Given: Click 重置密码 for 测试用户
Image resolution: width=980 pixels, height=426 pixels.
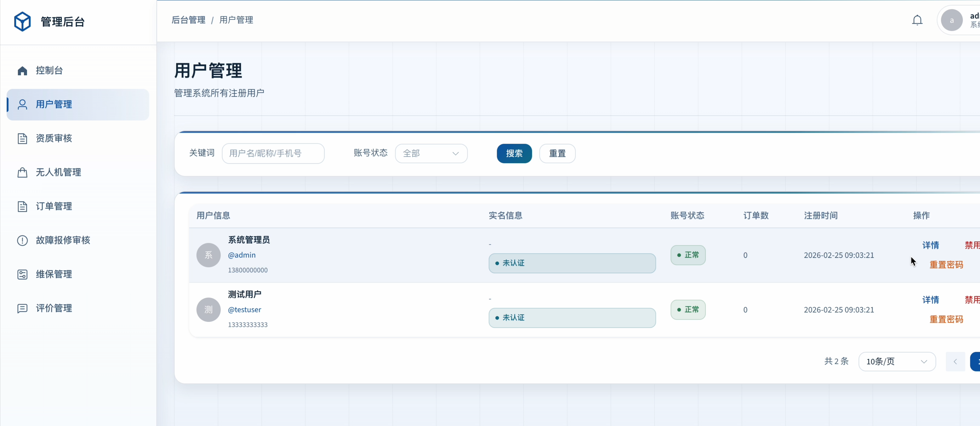Looking at the screenshot, I should point(946,319).
